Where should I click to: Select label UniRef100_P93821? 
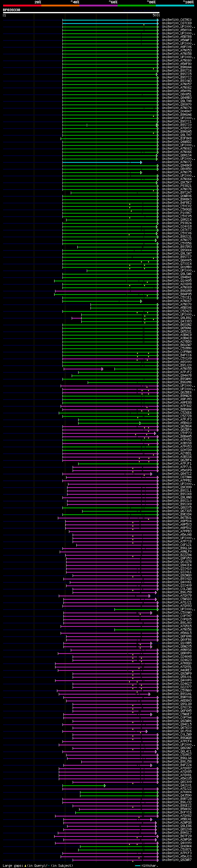[177, 186]
